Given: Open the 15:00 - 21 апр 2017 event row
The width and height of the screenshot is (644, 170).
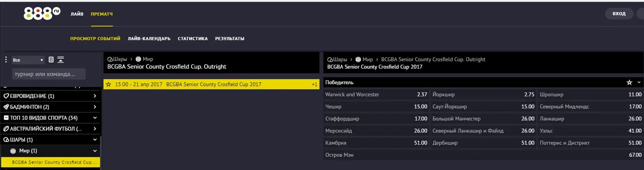Looking at the screenshot, I should click(211, 84).
